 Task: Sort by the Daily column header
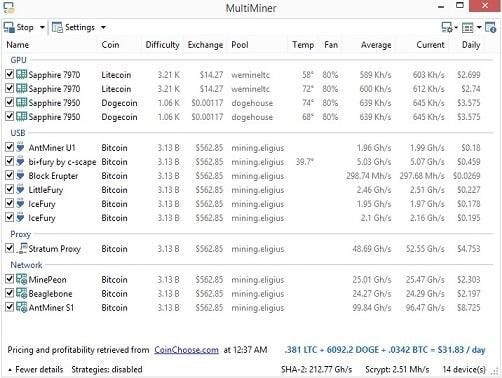(x=471, y=45)
